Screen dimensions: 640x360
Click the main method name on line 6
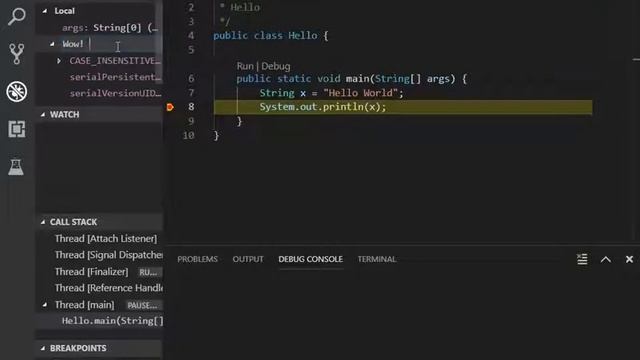(x=357, y=78)
